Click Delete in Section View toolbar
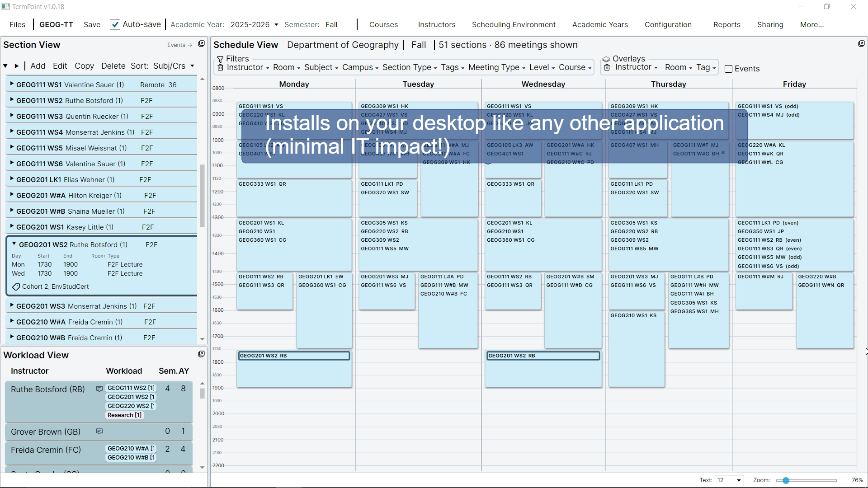868x488 pixels. (113, 66)
